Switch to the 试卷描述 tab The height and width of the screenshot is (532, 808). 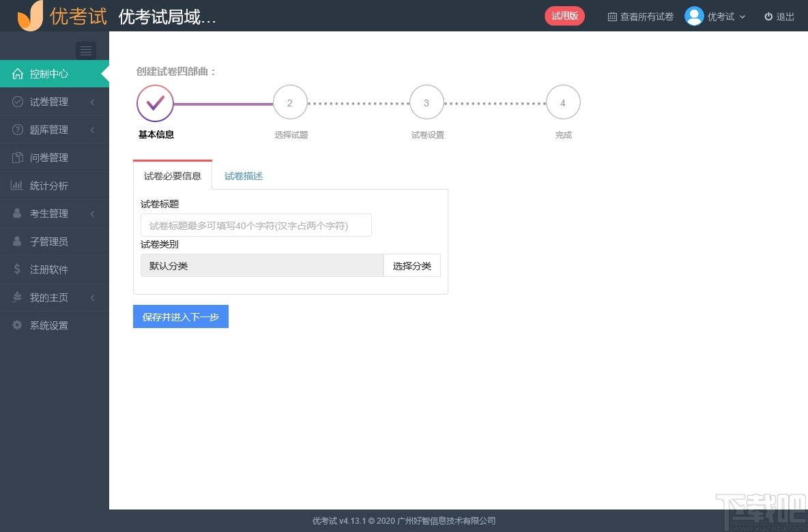tap(244, 175)
